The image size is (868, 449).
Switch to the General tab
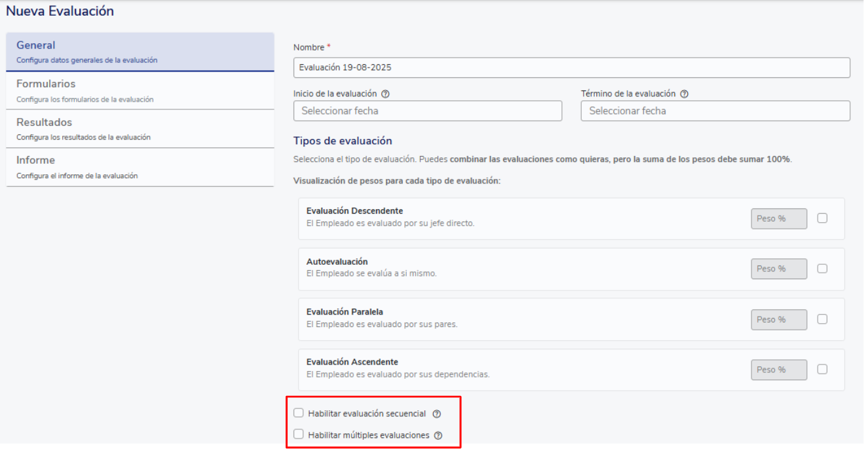point(140,52)
